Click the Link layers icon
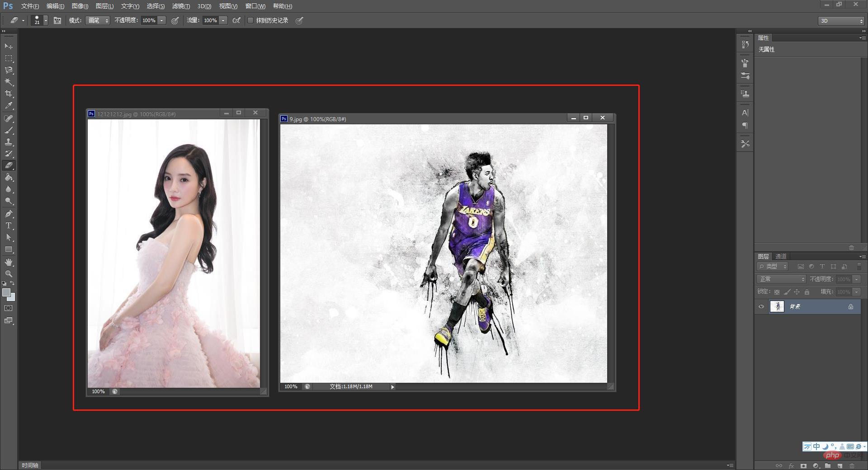This screenshot has height=470, width=868. (779, 465)
